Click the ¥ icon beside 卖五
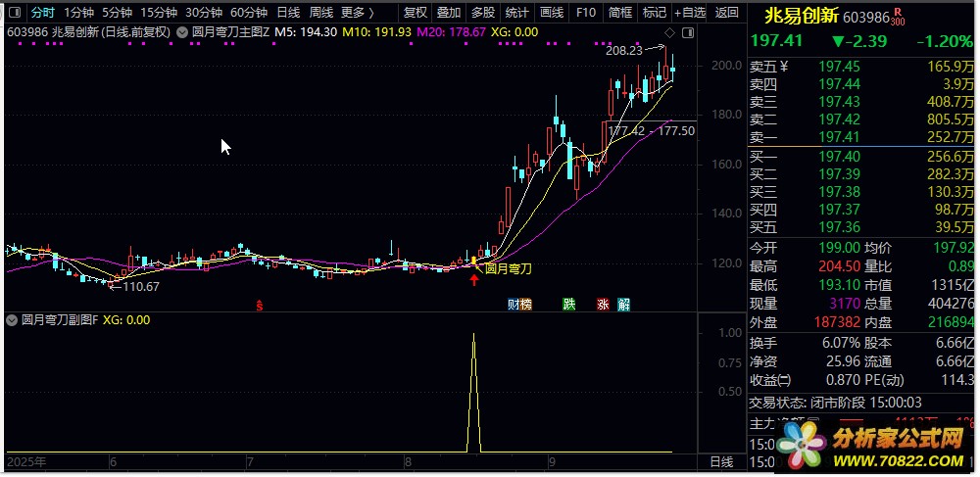The image size is (980, 477). click(x=784, y=67)
